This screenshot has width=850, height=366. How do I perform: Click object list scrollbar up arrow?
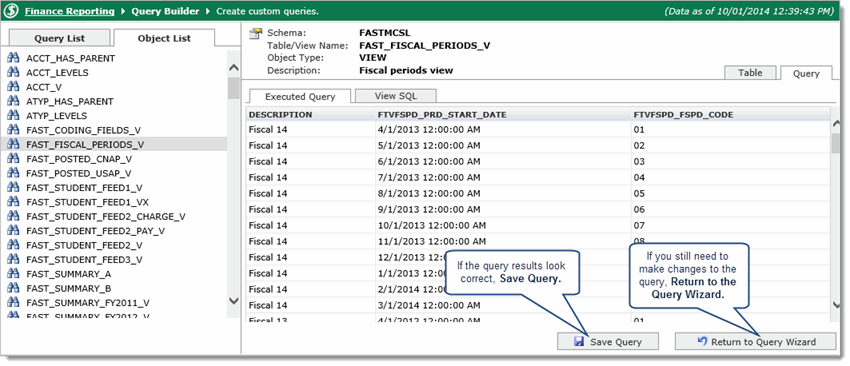pos(234,68)
